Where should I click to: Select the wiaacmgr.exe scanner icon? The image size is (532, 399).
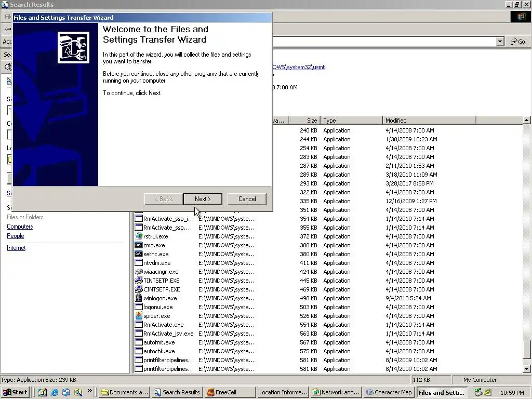click(x=138, y=272)
